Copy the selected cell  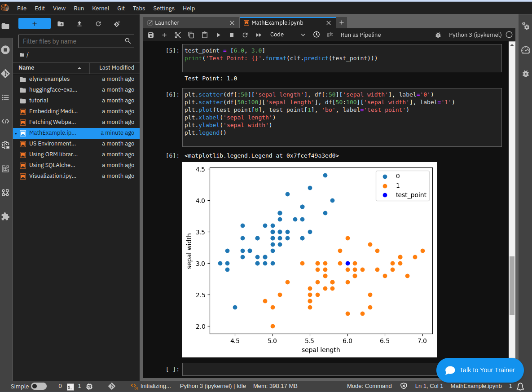(x=191, y=35)
